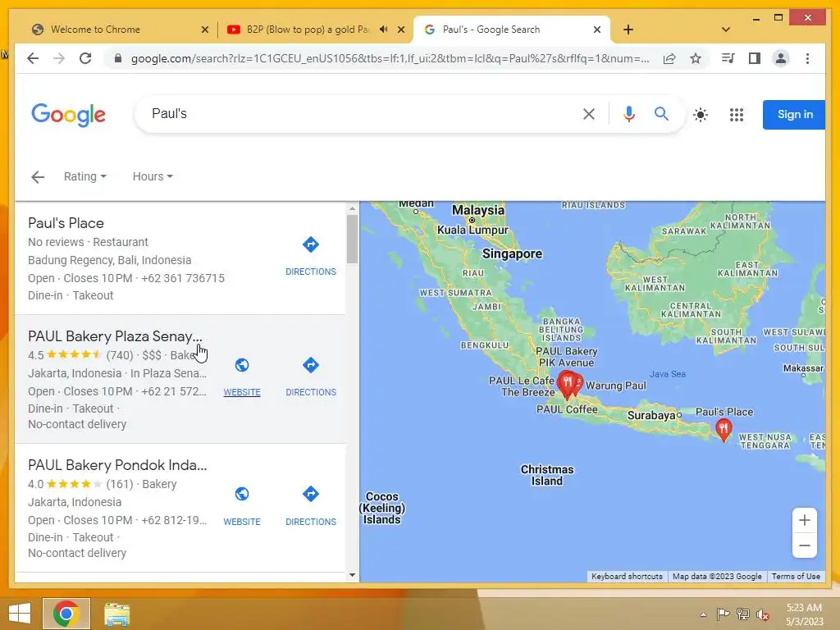Close the Welcome to Chrome tab
840x630 pixels.
204,30
